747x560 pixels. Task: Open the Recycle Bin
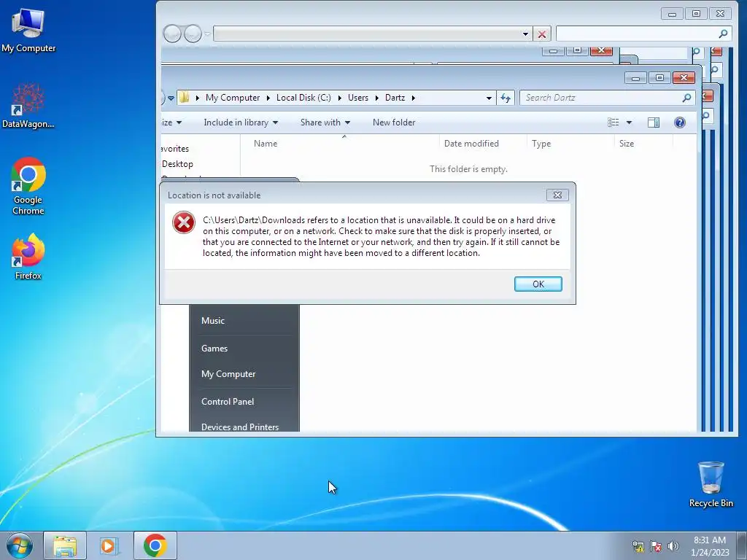click(x=711, y=484)
